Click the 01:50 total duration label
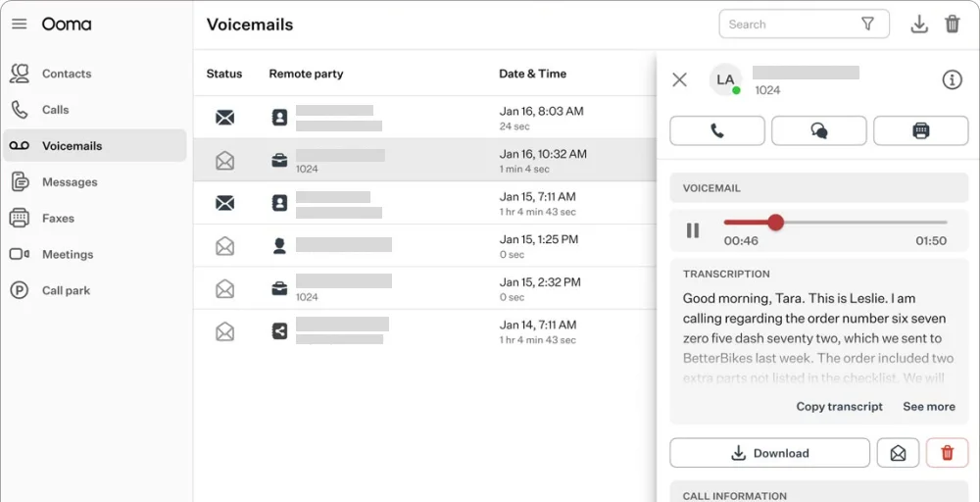This screenshot has height=502, width=980. (931, 240)
